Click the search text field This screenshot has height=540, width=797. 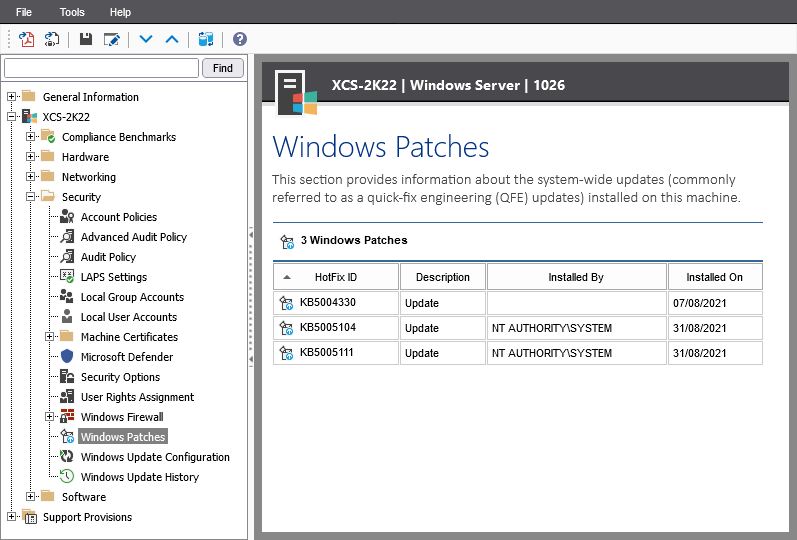101,68
